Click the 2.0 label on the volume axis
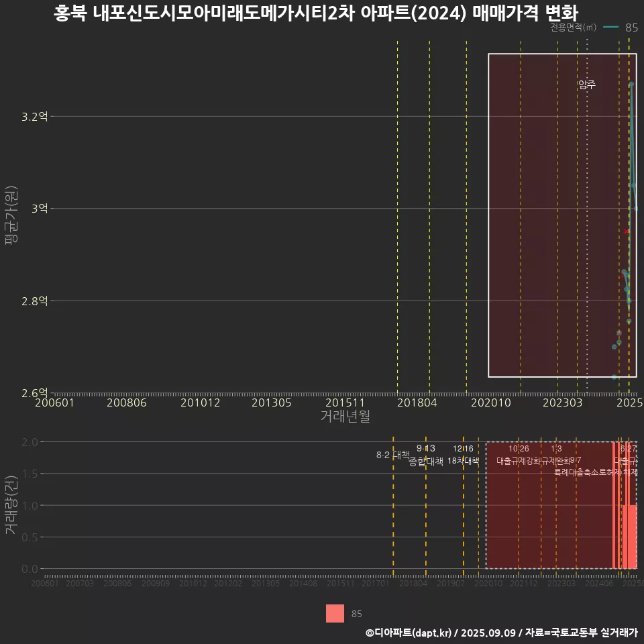This screenshot has width=644, height=644. point(30,442)
